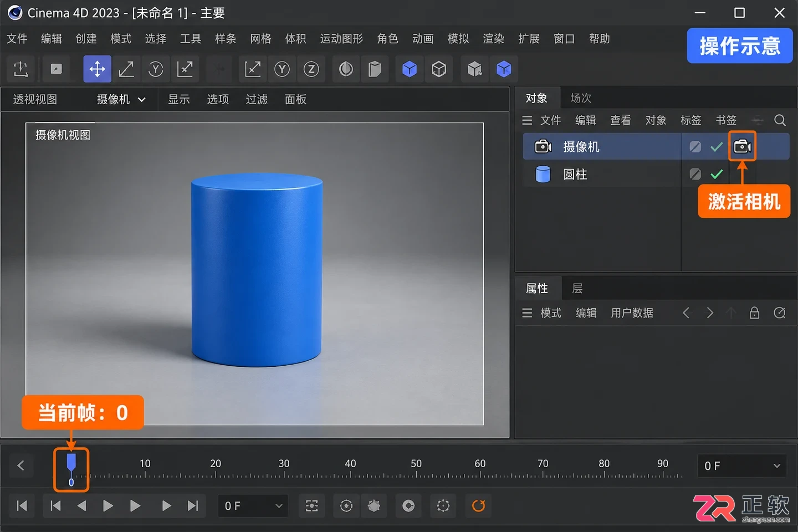
Task: Click the up arrow in the Attributes panel
Action: (x=731, y=313)
